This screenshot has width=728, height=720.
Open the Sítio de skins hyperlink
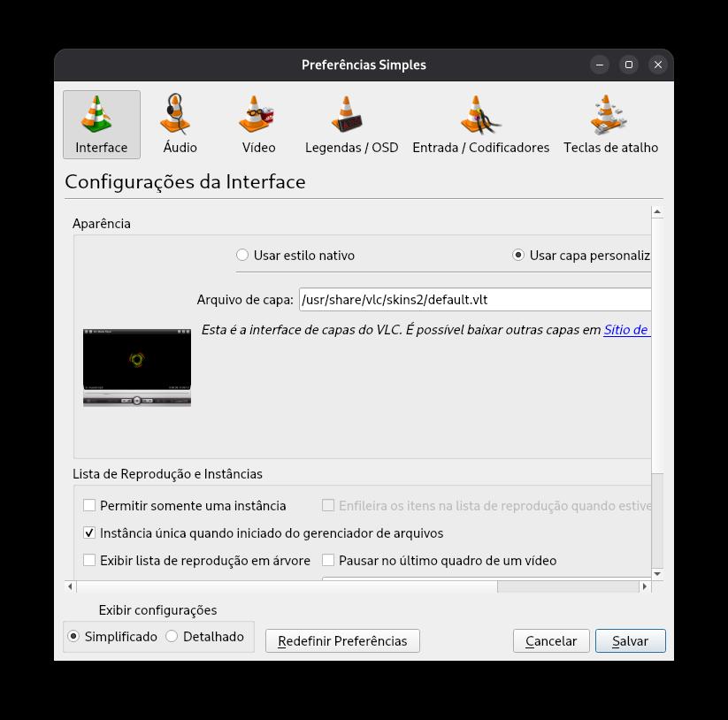tap(627, 330)
